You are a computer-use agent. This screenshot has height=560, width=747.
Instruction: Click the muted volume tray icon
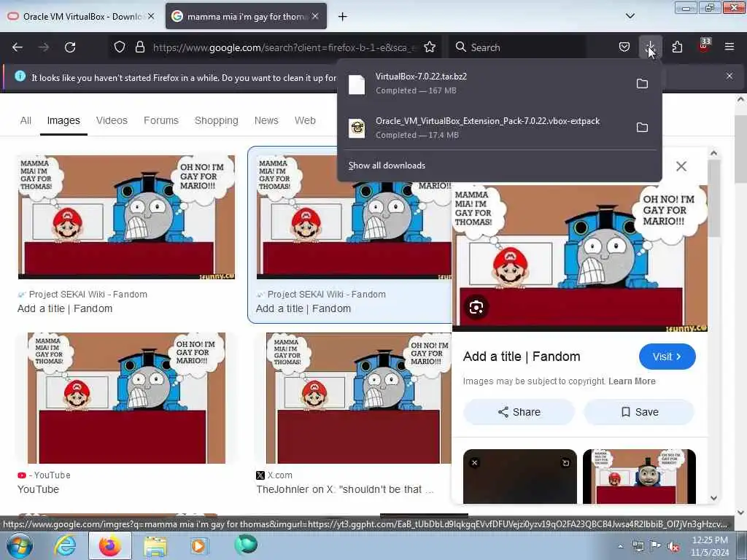[673, 547]
